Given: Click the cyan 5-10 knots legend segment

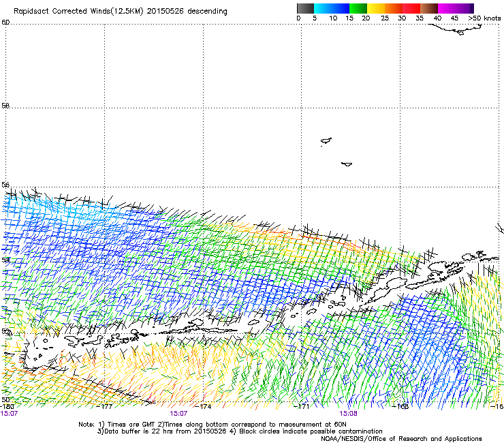Looking at the screenshot, I should tap(322, 8).
